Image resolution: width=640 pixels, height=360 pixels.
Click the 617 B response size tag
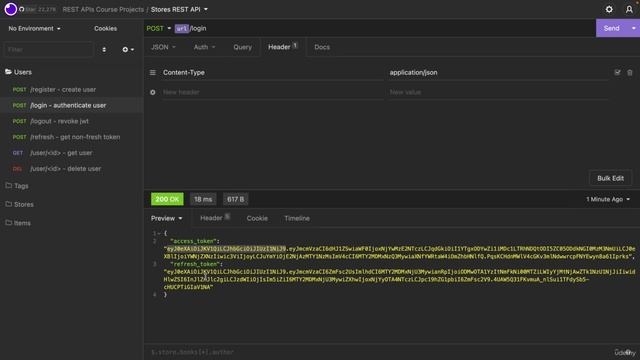point(236,199)
